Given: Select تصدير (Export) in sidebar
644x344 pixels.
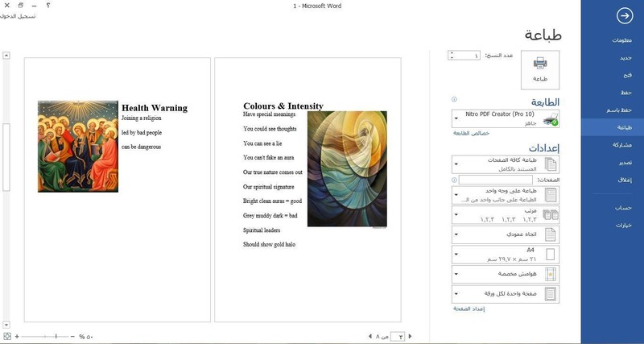Looking at the screenshot, I should click(x=613, y=163).
